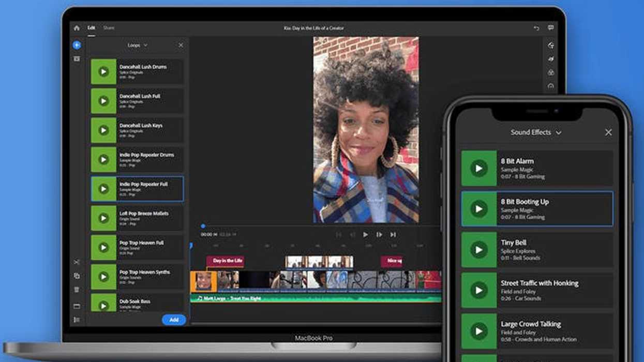Open the blue Add Media plus button
Screen dimensions: 644x362
(77, 45)
